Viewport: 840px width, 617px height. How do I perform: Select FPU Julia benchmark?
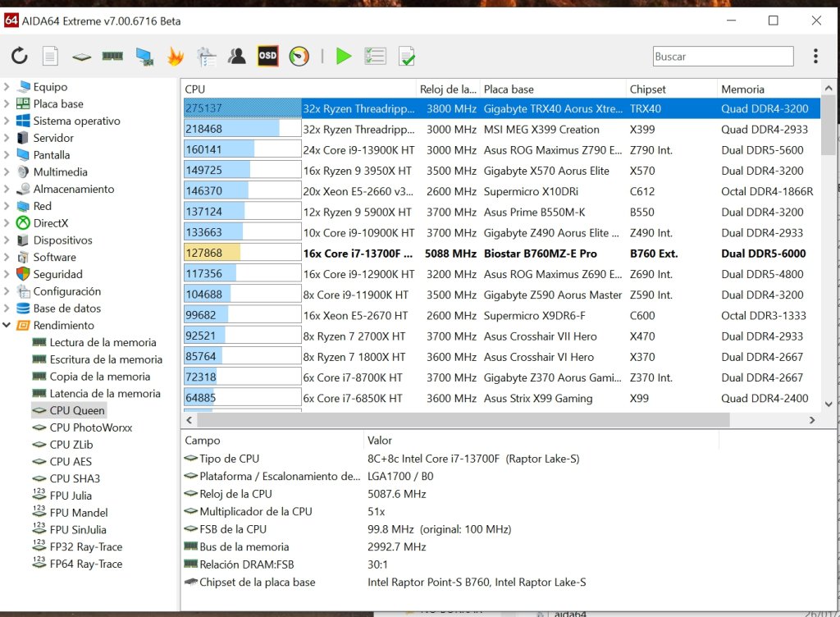pyautogui.click(x=71, y=496)
